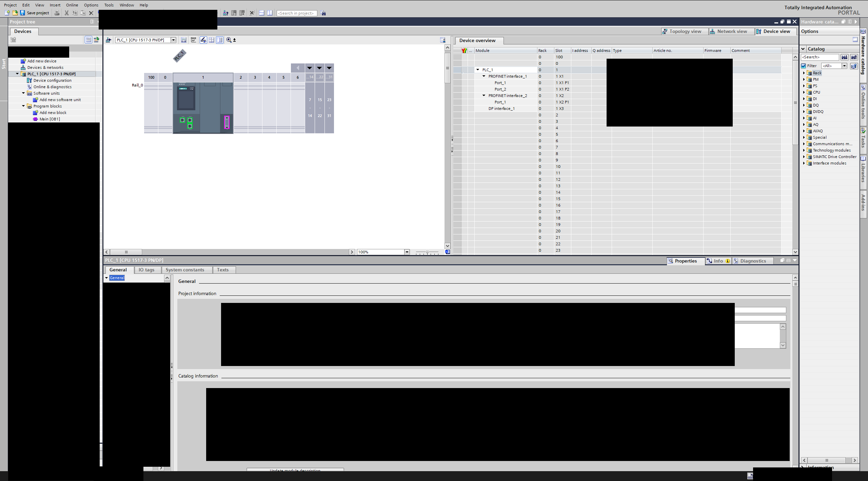Click the catalog Search input field
Screen dimensions: 868x481
820,57
